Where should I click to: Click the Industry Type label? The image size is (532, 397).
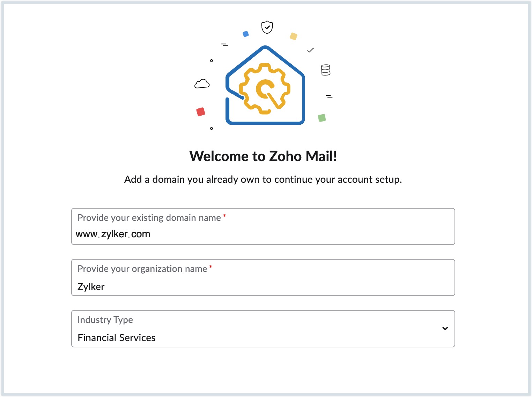pos(105,320)
